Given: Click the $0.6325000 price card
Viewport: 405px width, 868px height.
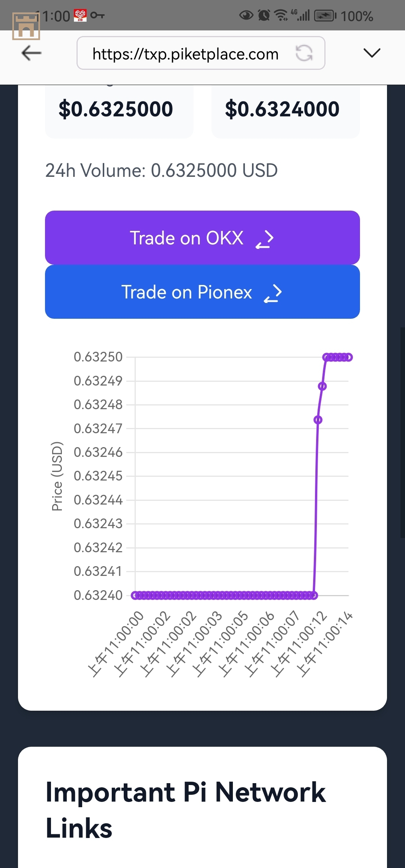Looking at the screenshot, I should [x=119, y=112].
